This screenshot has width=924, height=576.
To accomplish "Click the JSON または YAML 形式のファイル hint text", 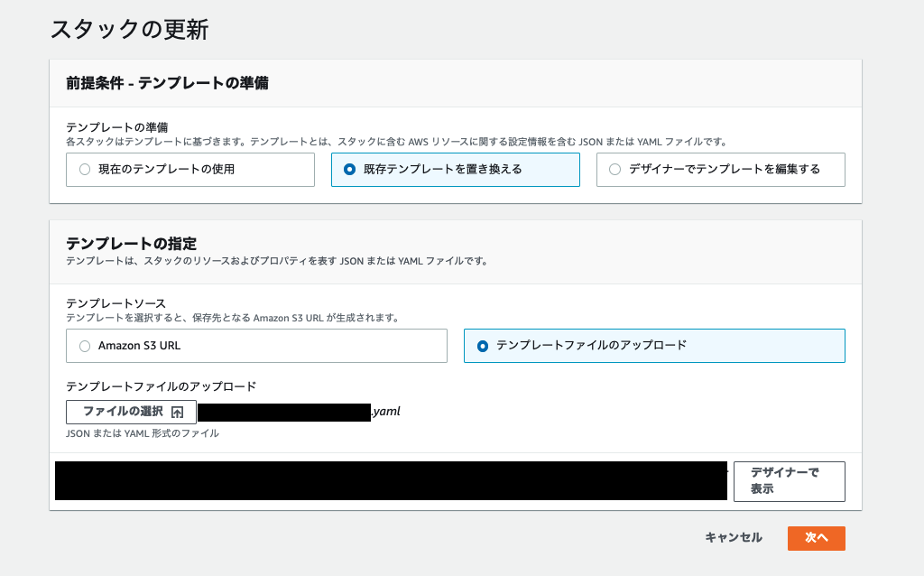I will 143,433.
